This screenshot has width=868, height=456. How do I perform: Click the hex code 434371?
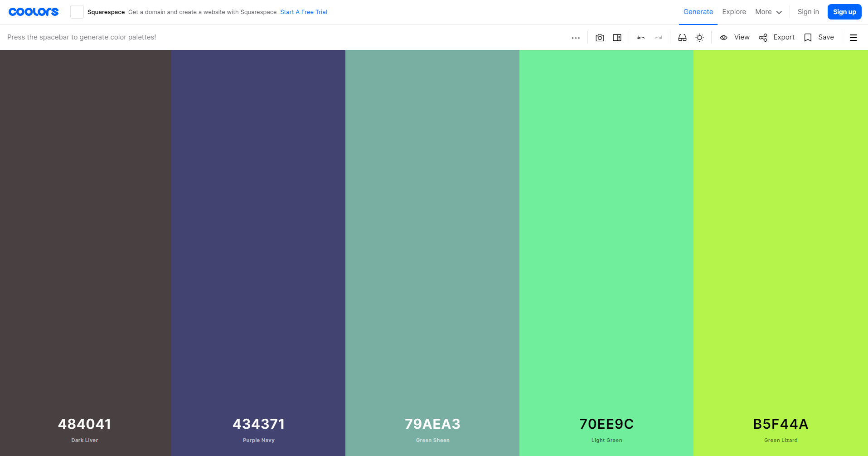(259, 424)
